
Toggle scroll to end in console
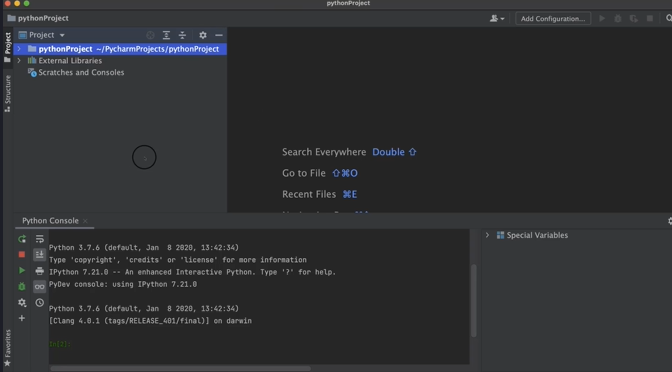(x=39, y=255)
